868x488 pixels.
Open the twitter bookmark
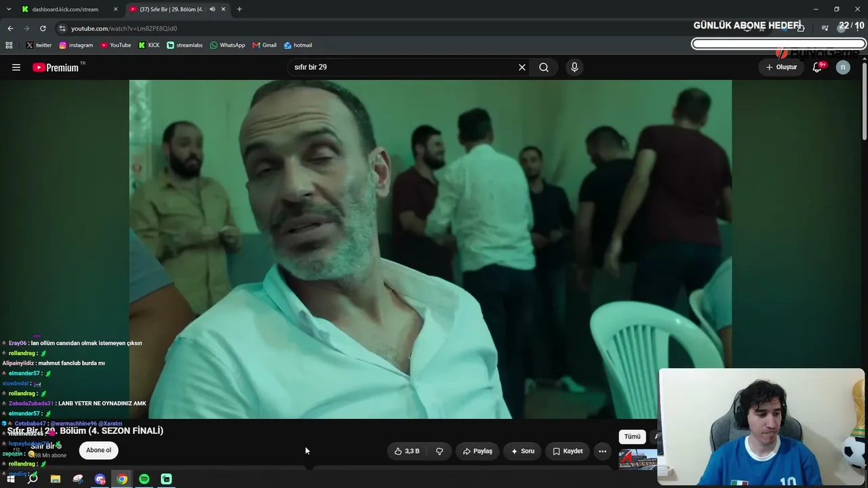[x=39, y=45]
